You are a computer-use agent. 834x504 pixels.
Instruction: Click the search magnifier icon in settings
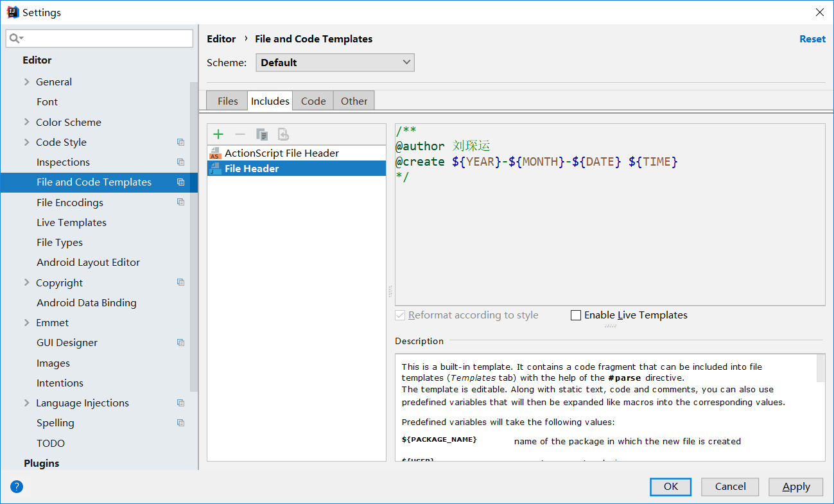click(15, 39)
